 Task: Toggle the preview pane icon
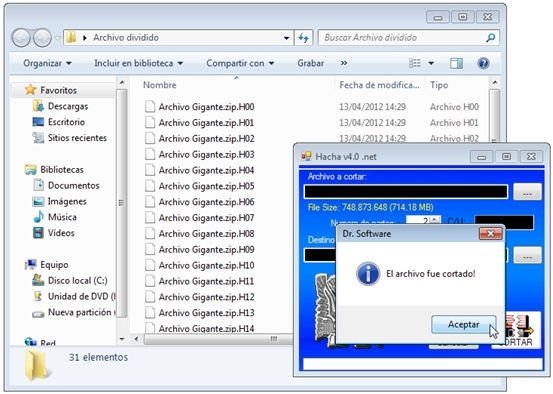(x=456, y=63)
